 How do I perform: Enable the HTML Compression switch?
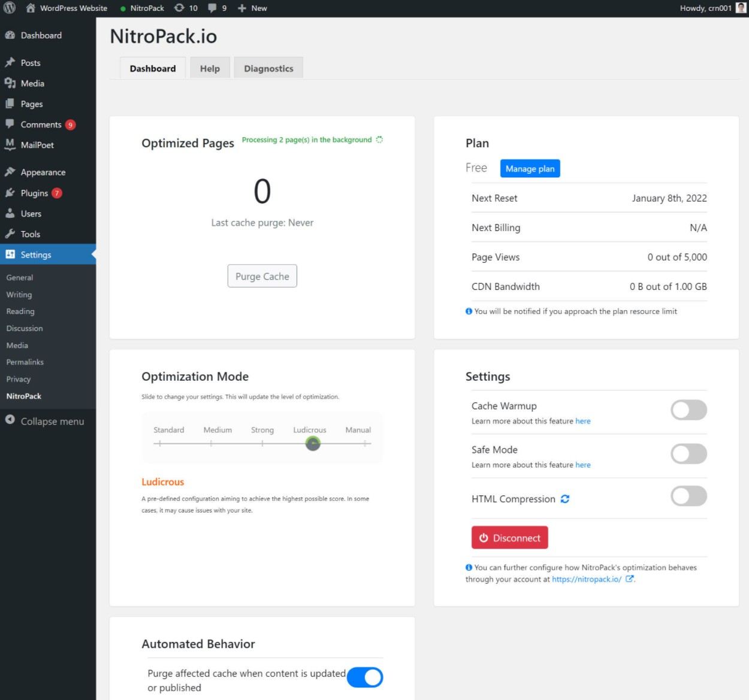[x=689, y=496]
